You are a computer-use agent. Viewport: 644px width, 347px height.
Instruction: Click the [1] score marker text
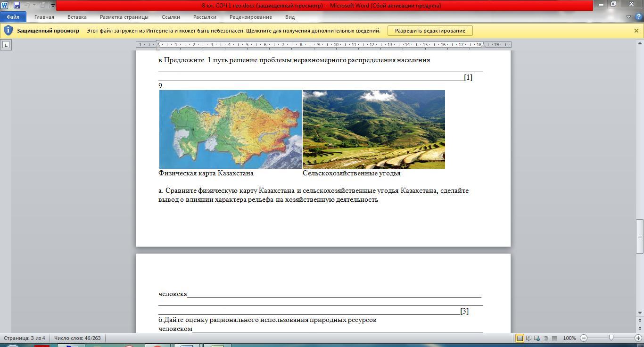[468, 77]
